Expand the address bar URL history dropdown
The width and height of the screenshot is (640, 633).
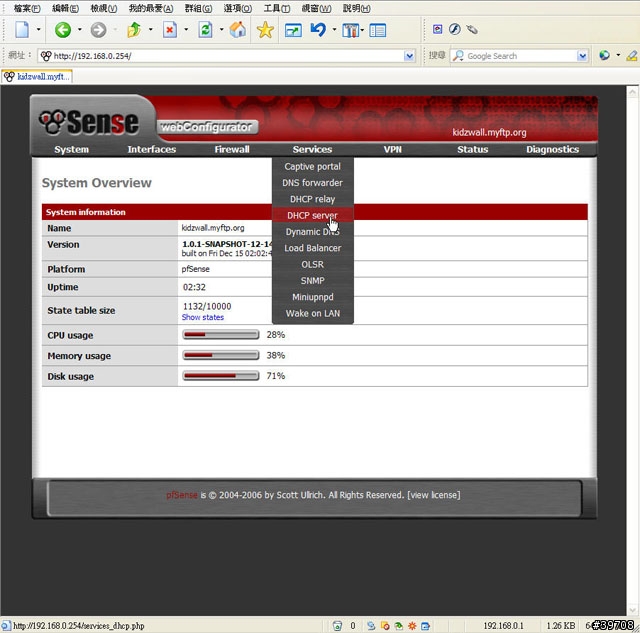point(409,56)
